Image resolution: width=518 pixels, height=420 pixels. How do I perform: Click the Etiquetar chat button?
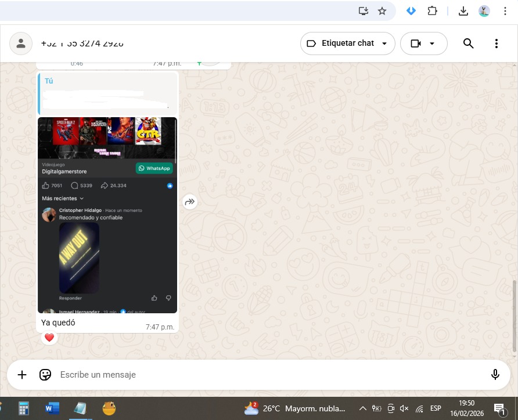[x=347, y=44]
